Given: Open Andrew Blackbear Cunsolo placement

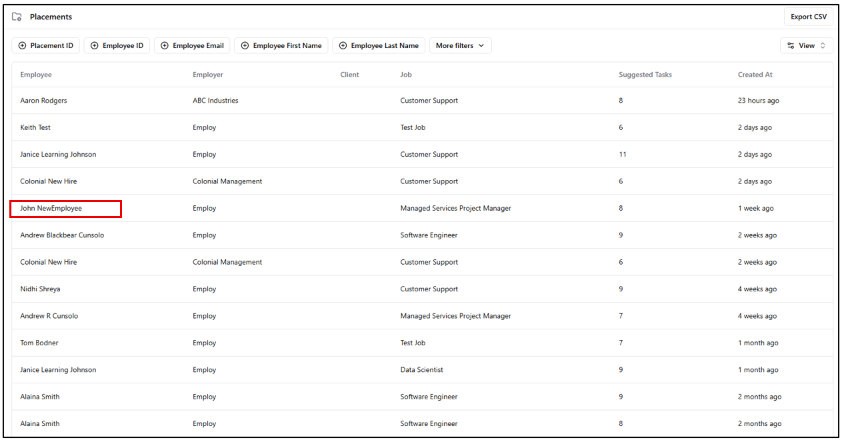Looking at the screenshot, I should [x=62, y=235].
